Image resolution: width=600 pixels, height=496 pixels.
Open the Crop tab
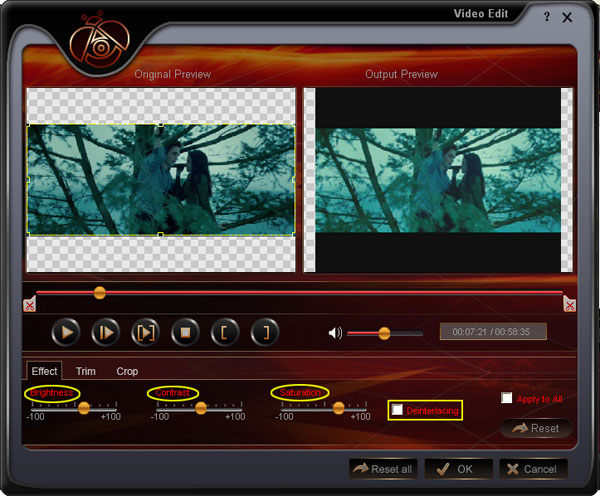click(x=127, y=371)
